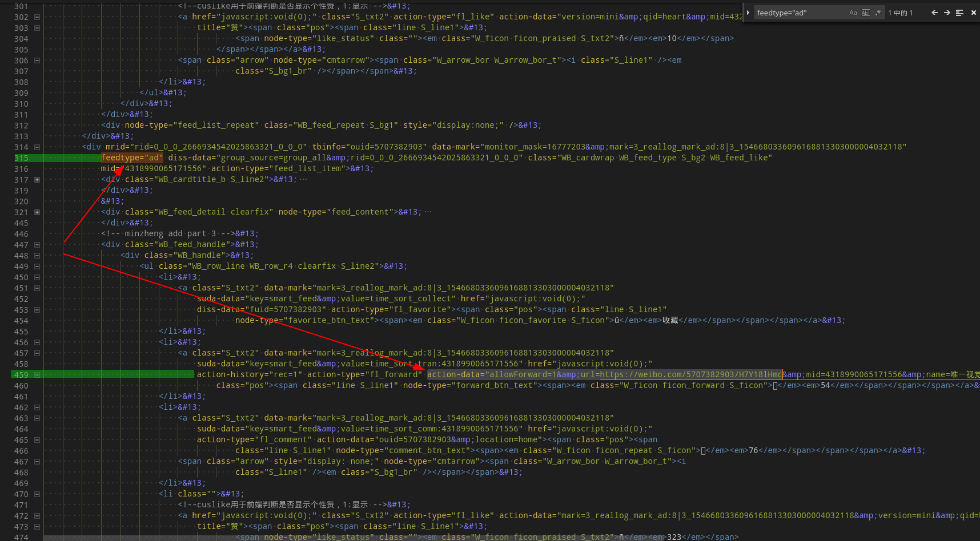The height and width of the screenshot is (541, 980).
Task: Collapse the li fold at line 456
Action: (37, 342)
